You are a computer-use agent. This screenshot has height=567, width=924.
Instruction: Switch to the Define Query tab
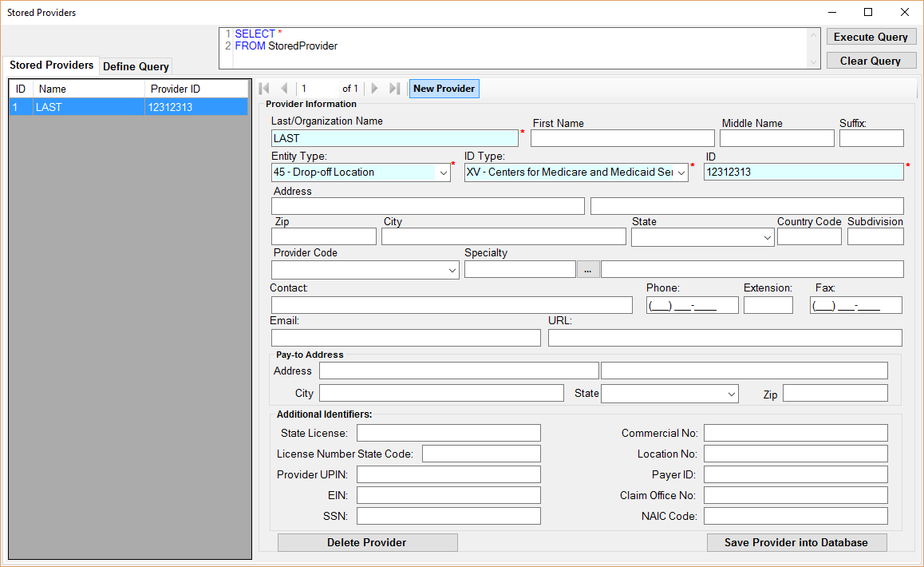(x=136, y=67)
